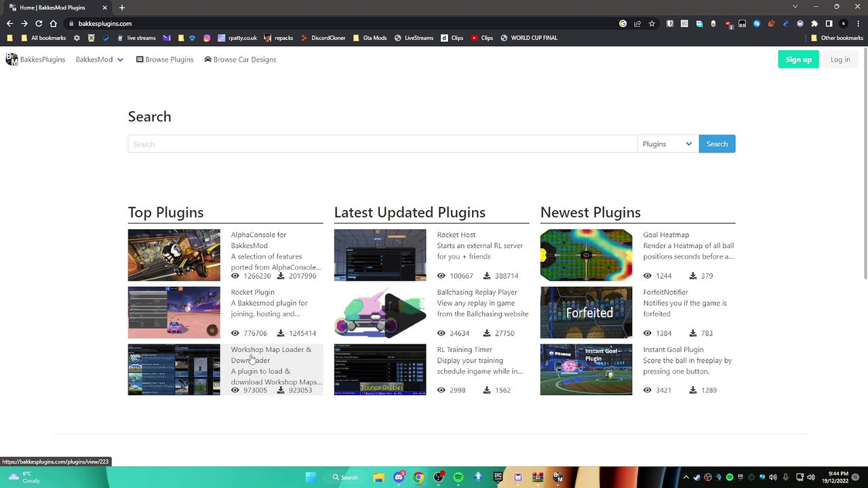The image size is (868, 488).
Task: Click the views eye icon for AlphaConsole
Action: click(x=235, y=276)
